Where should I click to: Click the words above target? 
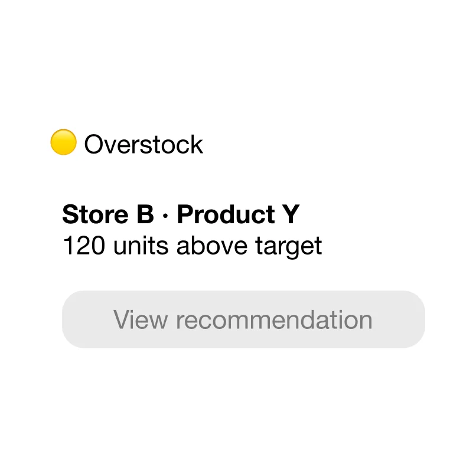249,246
